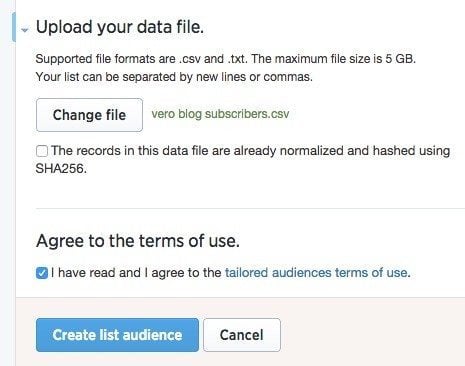This screenshot has height=366, width=465.
Task: Enable the SHA256 hashed records checkbox
Action: (x=42, y=151)
